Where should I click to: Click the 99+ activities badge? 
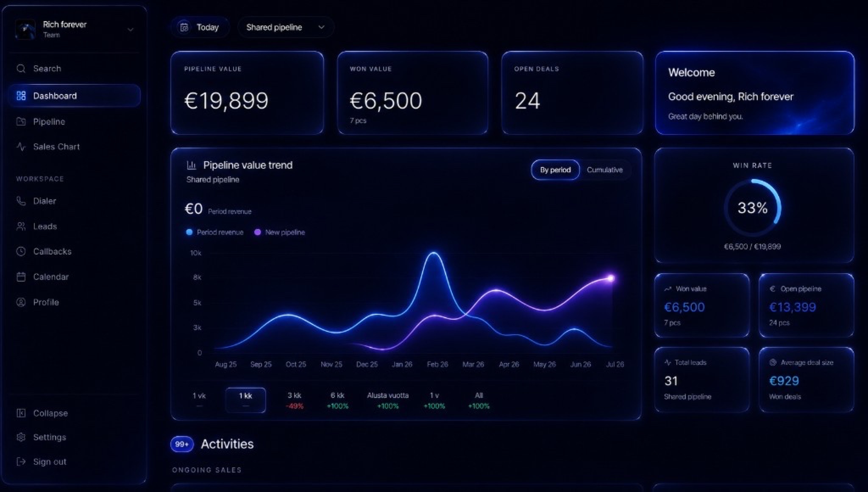pyautogui.click(x=182, y=444)
